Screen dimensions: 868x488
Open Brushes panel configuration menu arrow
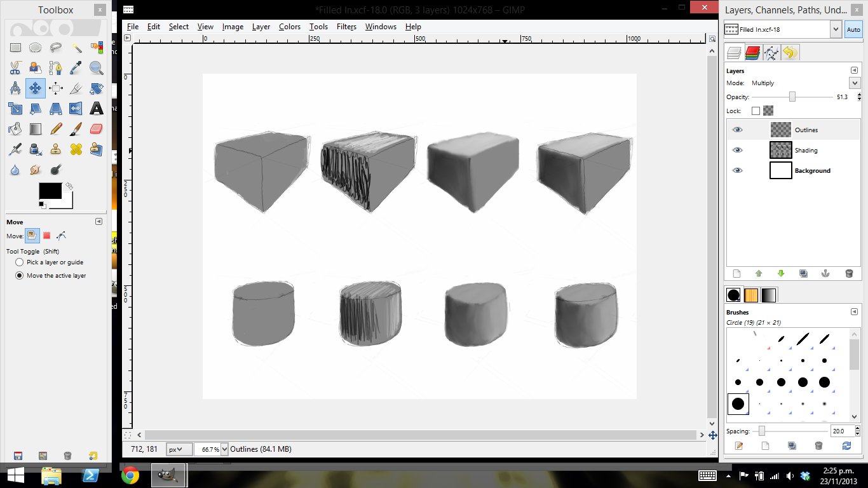click(854, 312)
